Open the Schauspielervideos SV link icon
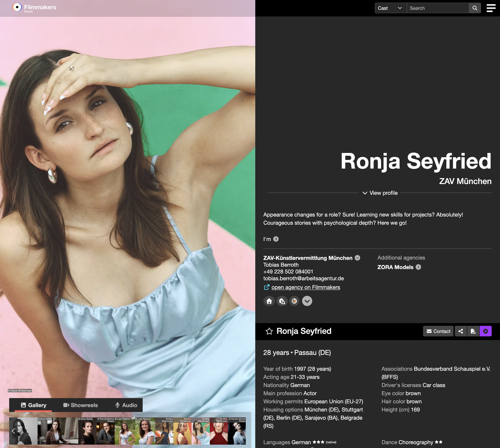This screenshot has width=500, height=448. click(294, 301)
